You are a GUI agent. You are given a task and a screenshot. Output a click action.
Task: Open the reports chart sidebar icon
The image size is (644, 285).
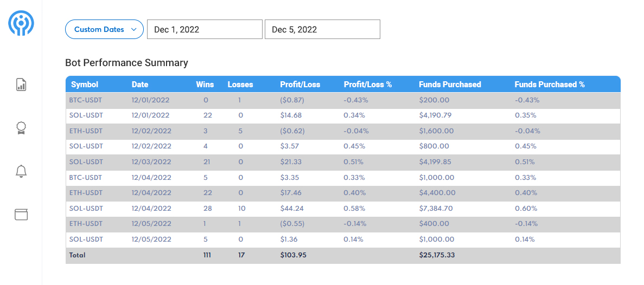(x=21, y=85)
